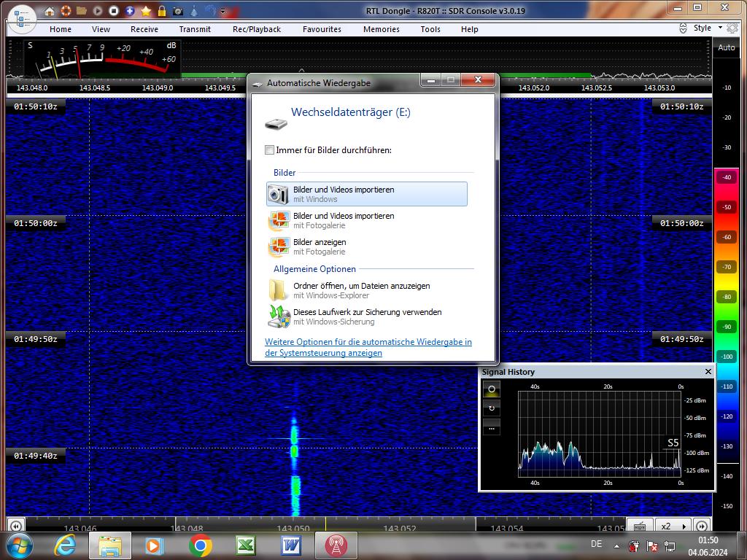747x560 pixels.
Task: Open the Favourites ribbon tab
Action: pyautogui.click(x=322, y=29)
